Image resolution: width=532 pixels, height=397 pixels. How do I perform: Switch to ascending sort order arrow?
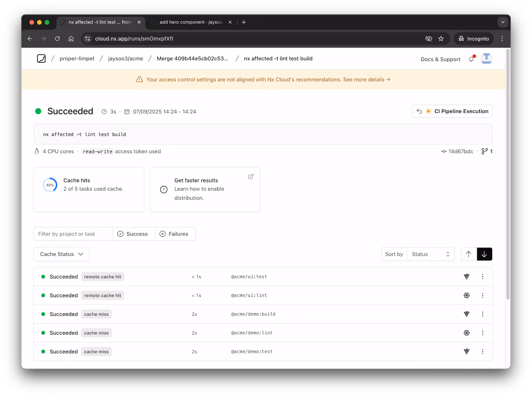469,254
